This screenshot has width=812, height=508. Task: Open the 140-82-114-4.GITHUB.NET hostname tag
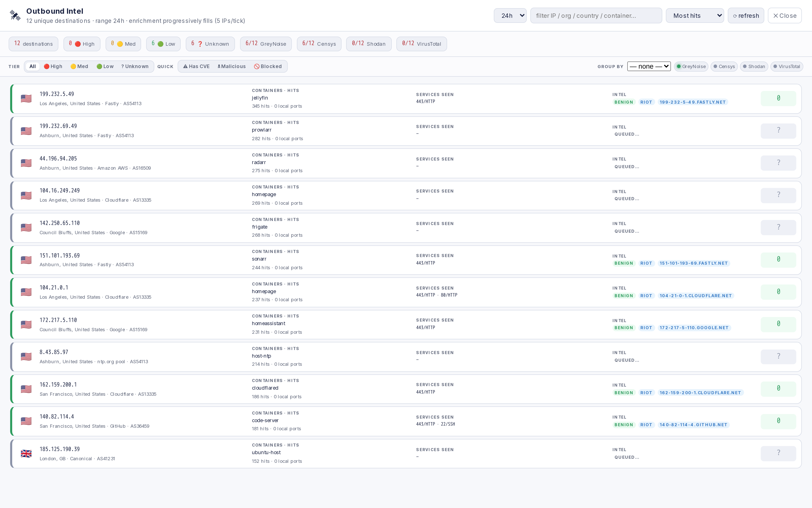click(693, 425)
